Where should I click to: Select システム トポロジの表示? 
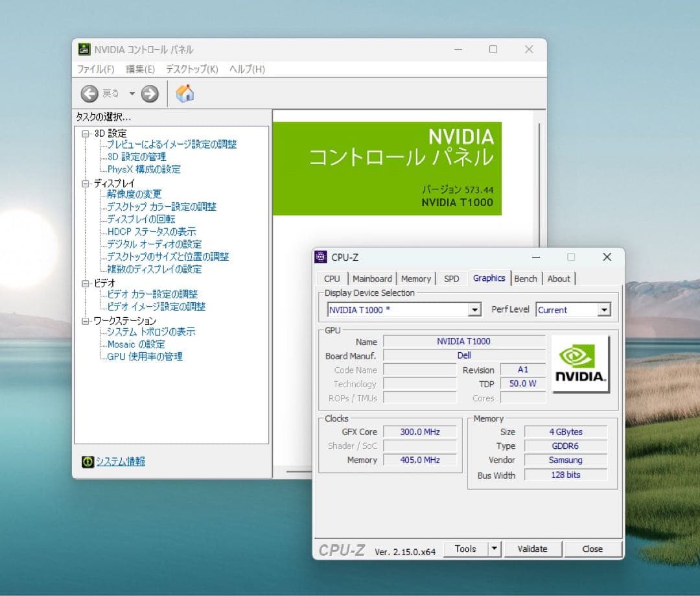(151, 332)
